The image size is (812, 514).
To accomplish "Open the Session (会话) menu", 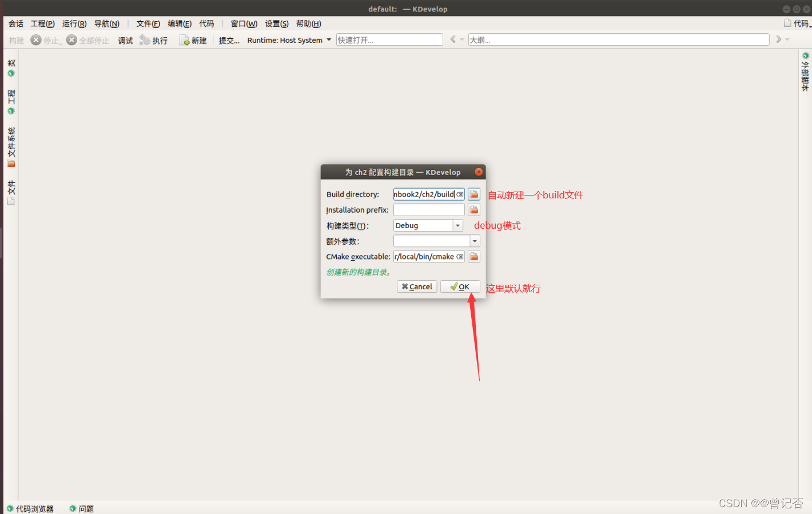I will pos(16,23).
